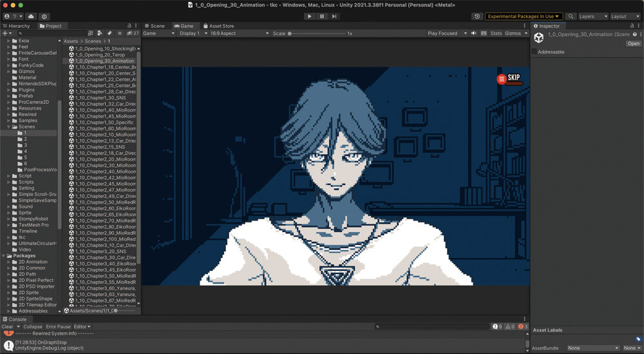This screenshot has height=354, width=644.
Task: Open the Layers dropdown
Action: pos(592,17)
